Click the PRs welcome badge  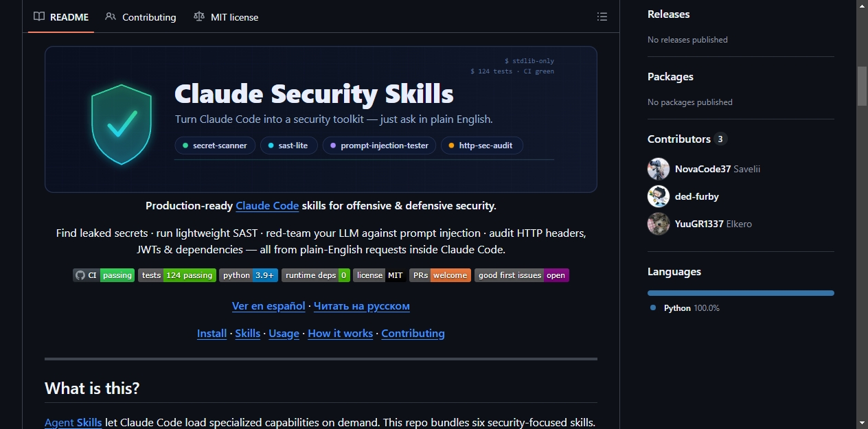[440, 275]
